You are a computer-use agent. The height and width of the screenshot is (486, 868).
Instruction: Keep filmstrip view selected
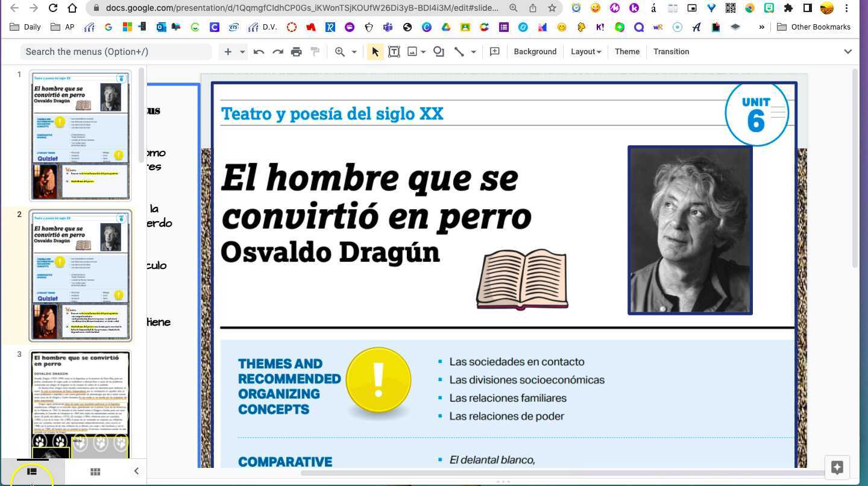point(32,471)
